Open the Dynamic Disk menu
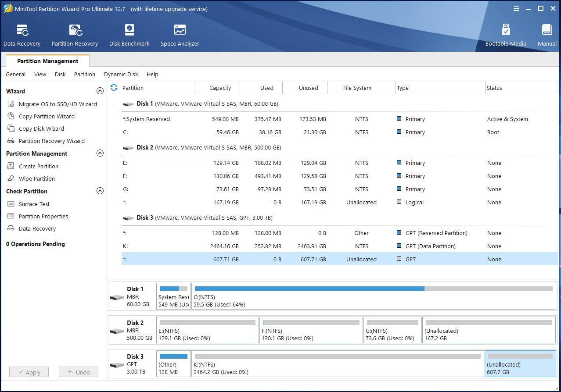The image size is (561, 392). coord(121,74)
